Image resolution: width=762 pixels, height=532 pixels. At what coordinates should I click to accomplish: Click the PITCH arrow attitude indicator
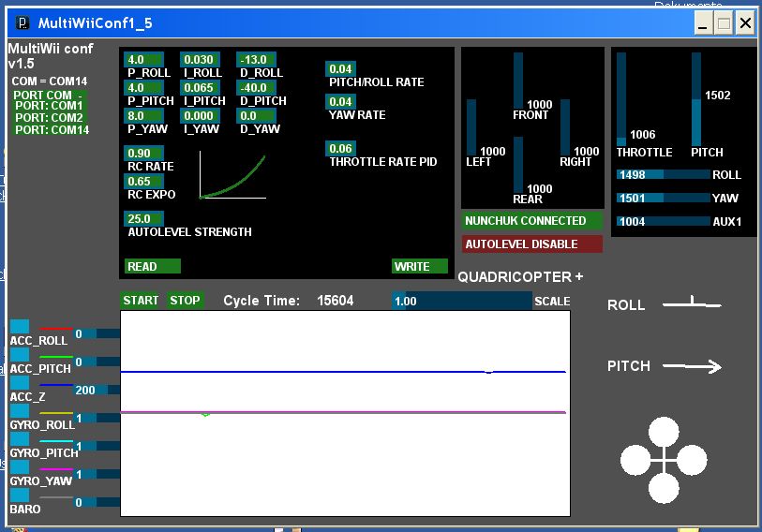pyautogui.click(x=692, y=366)
